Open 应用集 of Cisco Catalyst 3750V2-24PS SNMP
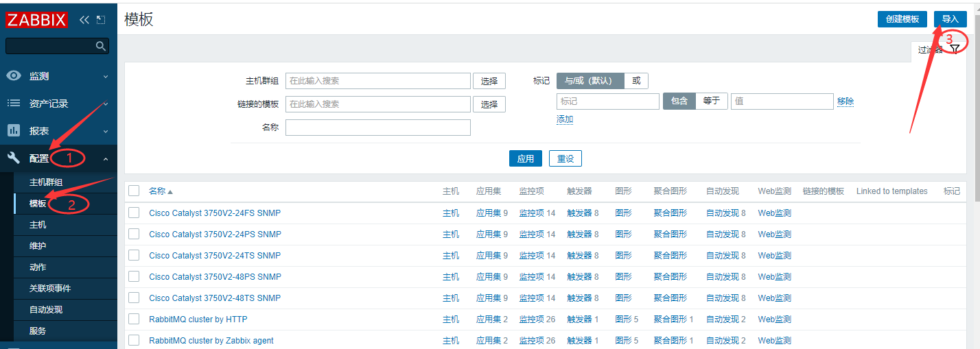The height and width of the screenshot is (349, 980). click(x=488, y=234)
